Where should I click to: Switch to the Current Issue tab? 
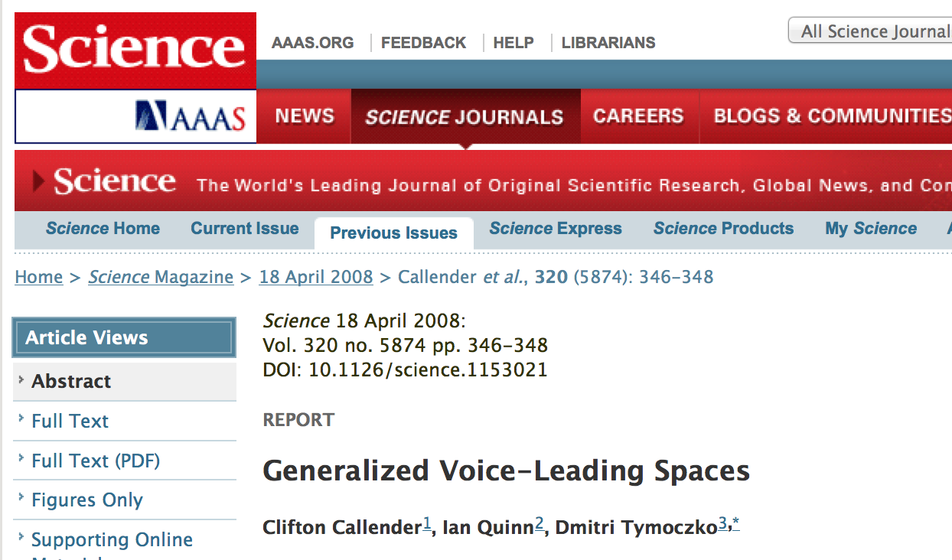[245, 229]
